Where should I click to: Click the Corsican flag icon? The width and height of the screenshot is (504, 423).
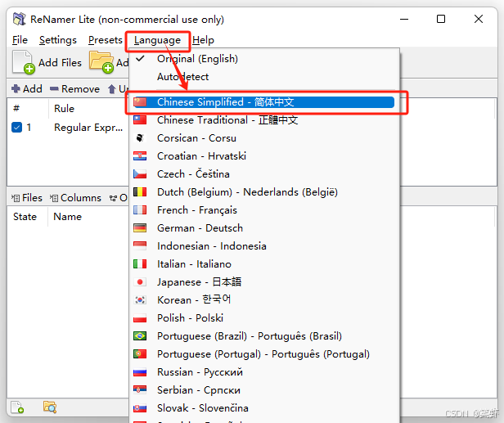[140, 138]
